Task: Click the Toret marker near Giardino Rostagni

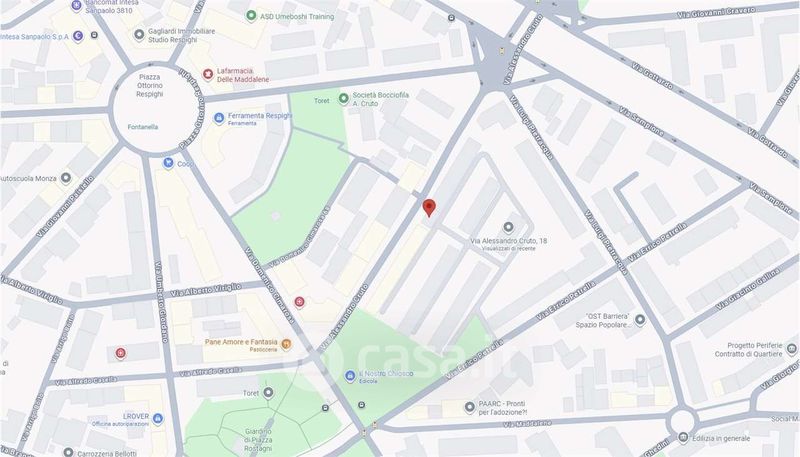Action: pos(268,393)
